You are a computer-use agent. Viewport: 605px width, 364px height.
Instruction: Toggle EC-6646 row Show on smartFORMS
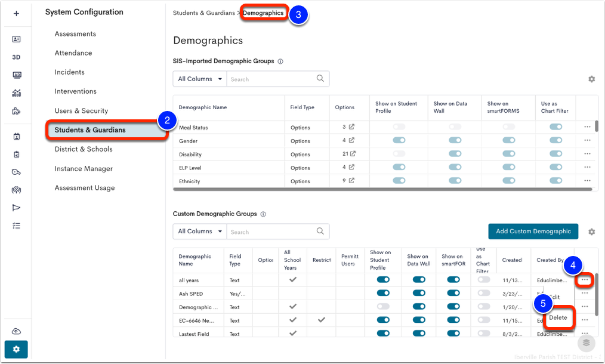pyautogui.click(x=453, y=320)
